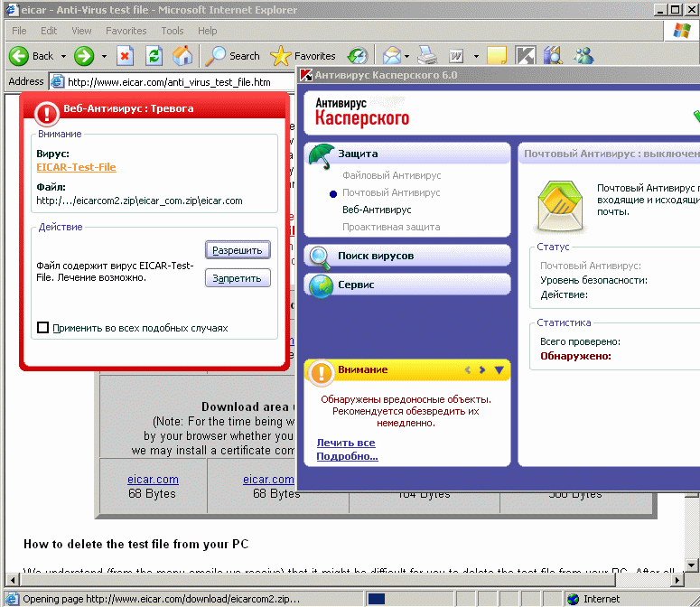This screenshot has height=607, width=700.
Task: Click the Mail envelope icon in toolbar
Action: point(392,56)
